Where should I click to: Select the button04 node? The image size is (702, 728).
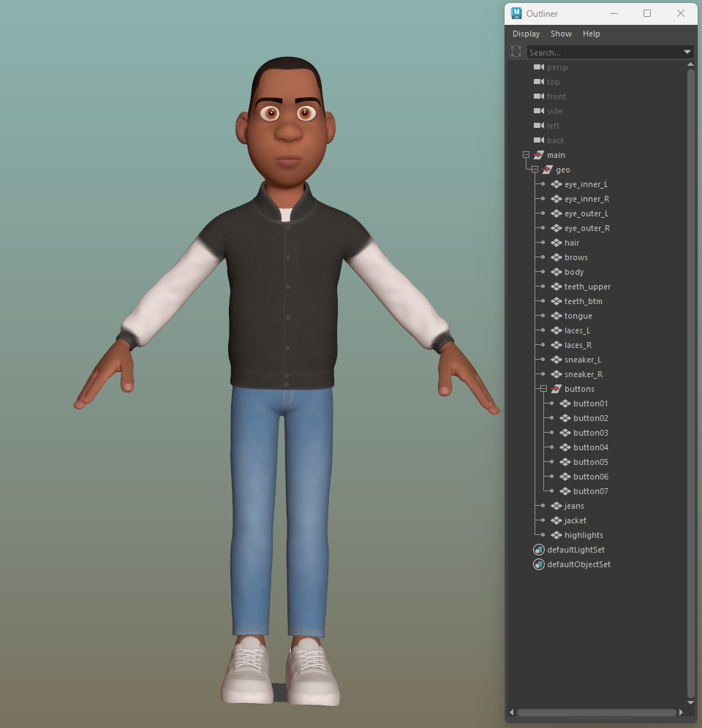591,447
